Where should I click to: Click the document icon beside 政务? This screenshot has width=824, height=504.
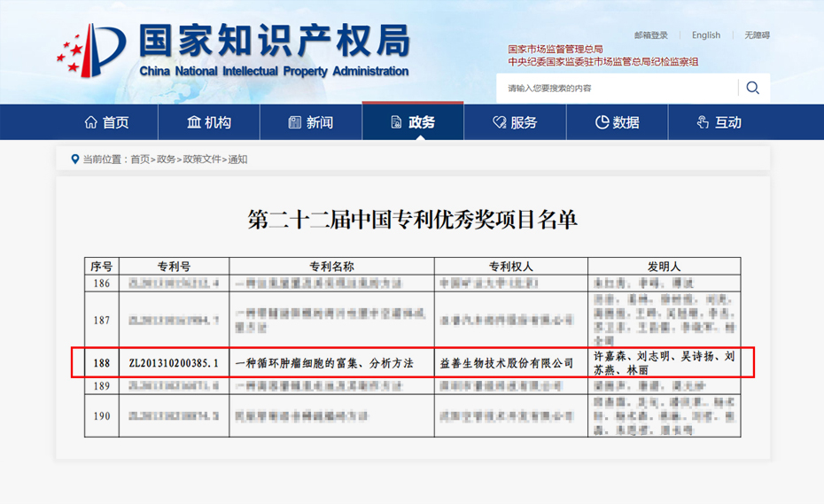click(x=396, y=122)
